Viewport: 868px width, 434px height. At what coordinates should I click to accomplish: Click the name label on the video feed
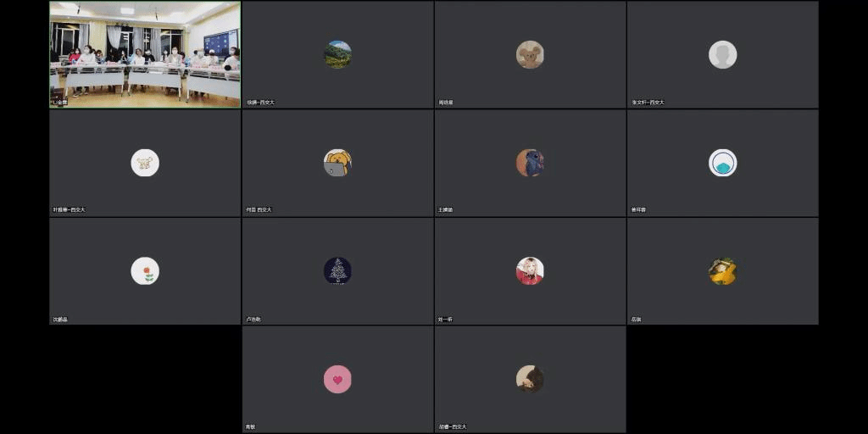click(60, 103)
